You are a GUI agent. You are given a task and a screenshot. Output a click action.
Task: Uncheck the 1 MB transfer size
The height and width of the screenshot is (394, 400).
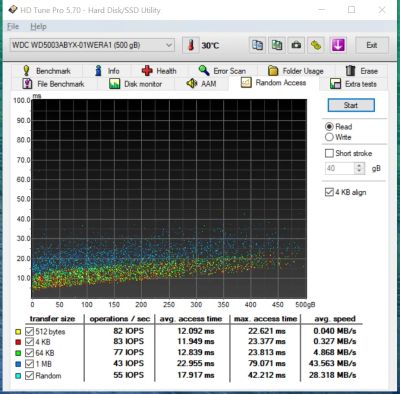[29, 364]
